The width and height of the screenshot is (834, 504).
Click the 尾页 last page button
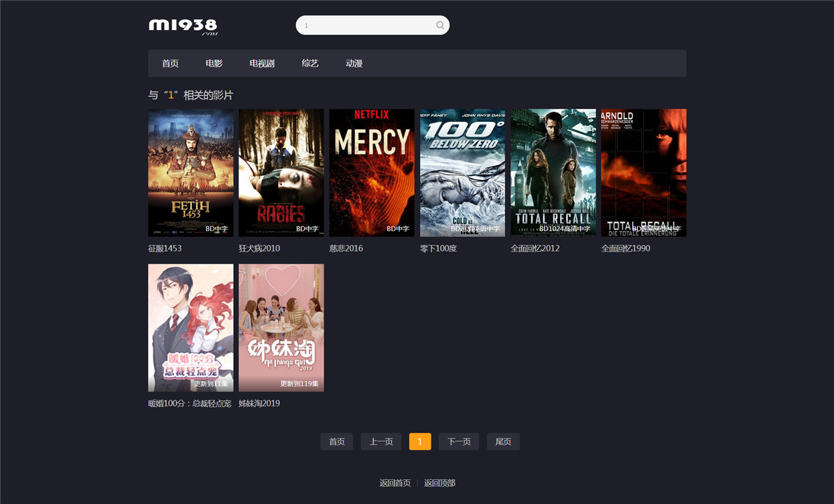[x=503, y=442]
